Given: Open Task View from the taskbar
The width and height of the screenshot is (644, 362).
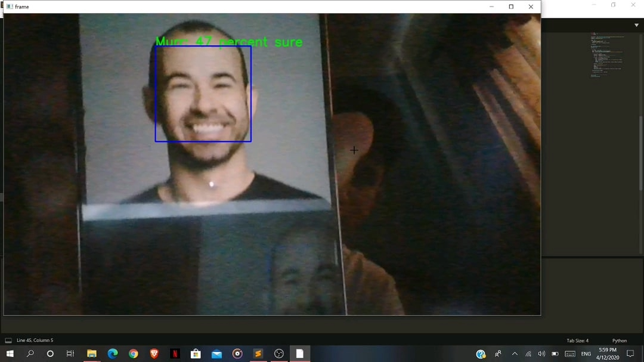Looking at the screenshot, I should 70,354.
